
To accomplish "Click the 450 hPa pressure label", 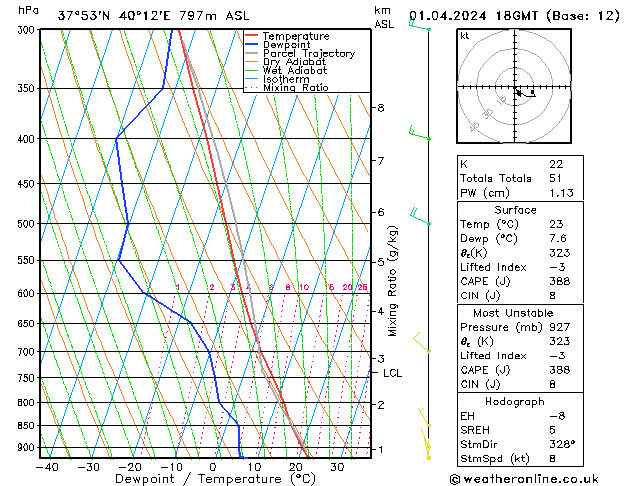I will (x=28, y=184).
